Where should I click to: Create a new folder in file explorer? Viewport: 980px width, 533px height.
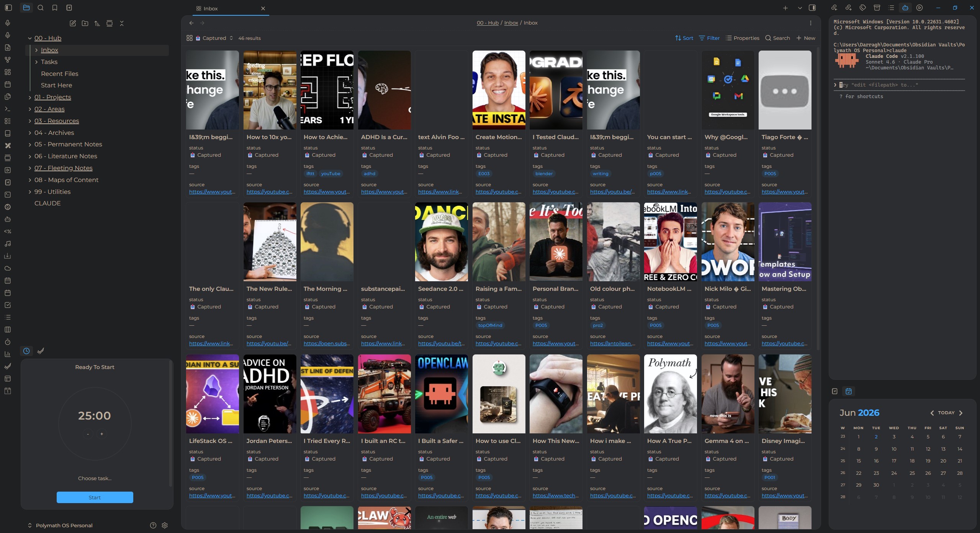pos(85,23)
